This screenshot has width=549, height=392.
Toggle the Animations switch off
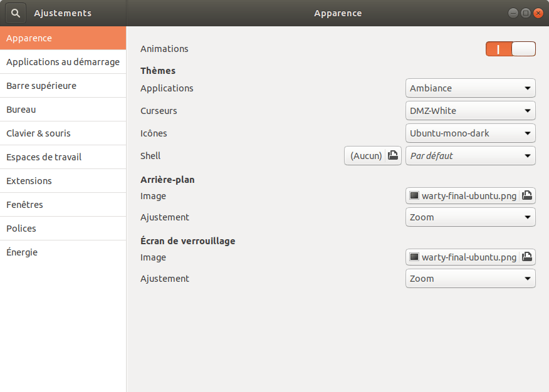click(x=510, y=49)
